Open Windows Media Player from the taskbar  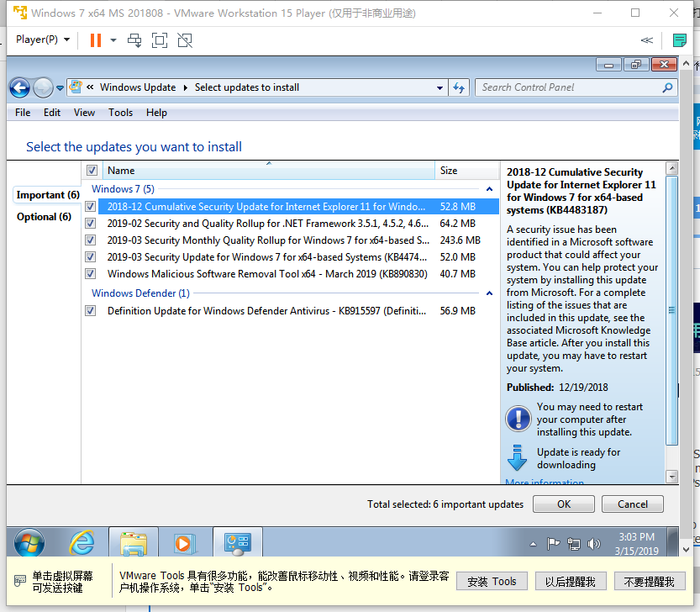point(184,543)
